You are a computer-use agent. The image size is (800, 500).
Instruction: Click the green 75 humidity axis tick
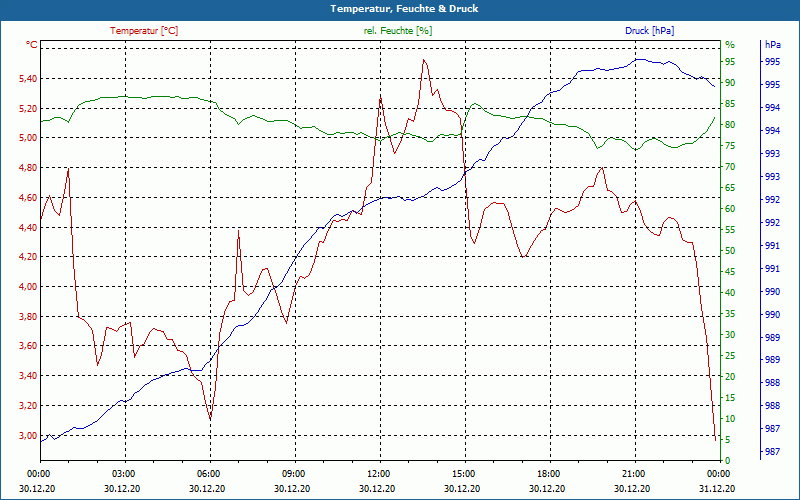[730, 146]
